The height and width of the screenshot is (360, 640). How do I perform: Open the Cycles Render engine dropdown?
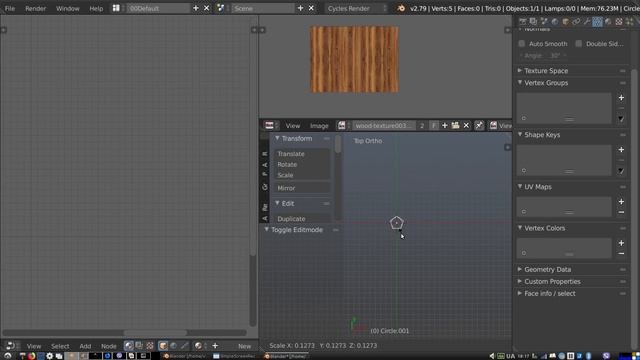click(356, 8)
